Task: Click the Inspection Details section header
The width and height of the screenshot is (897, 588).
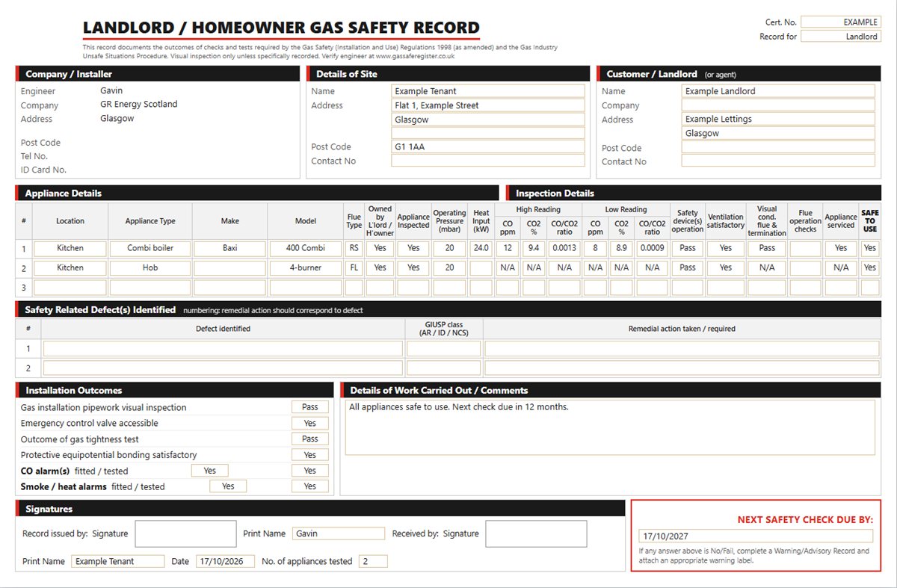Action: coord(694,193)
